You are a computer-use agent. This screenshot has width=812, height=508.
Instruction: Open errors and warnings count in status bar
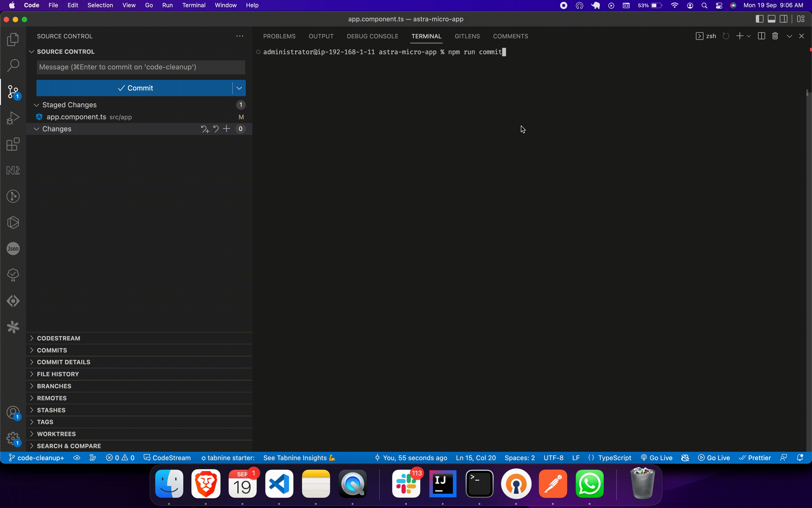pyautogui.click(x=120, y=458)
